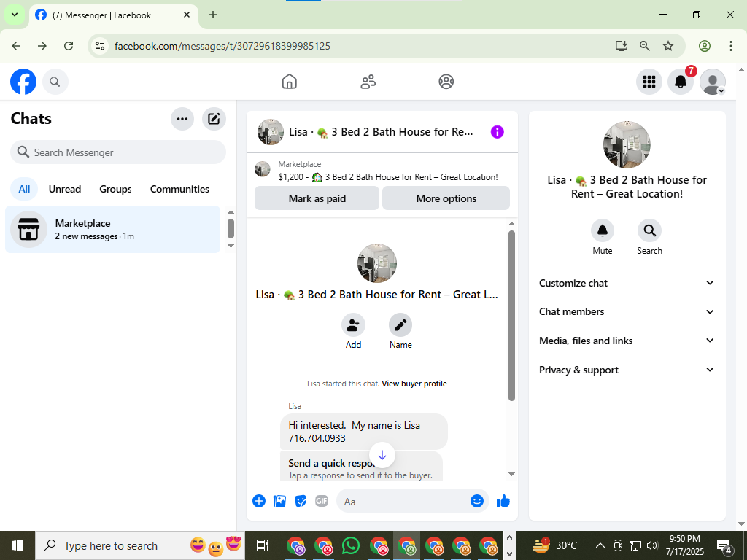Select the All chats filter tab
Image resolution: width=747 pixels, height=560 pixels.
[24, 189]
